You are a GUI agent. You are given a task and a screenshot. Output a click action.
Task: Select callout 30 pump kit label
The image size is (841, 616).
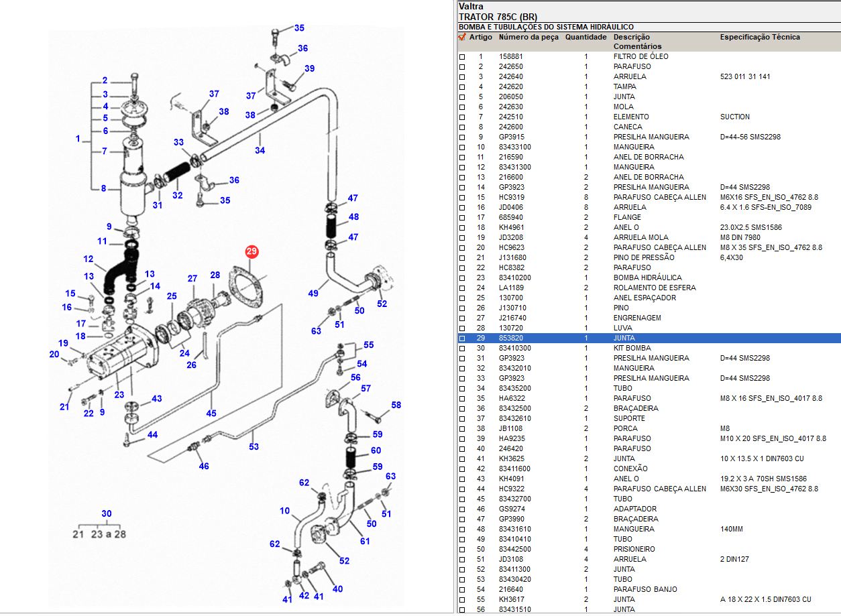[107, 514]
